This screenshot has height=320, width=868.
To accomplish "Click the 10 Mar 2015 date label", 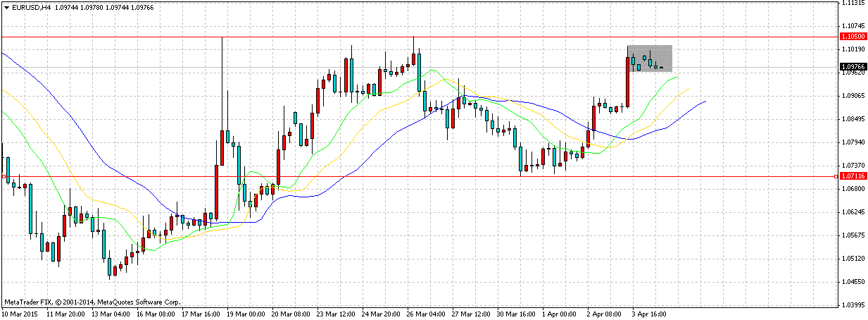I will 19,312.
